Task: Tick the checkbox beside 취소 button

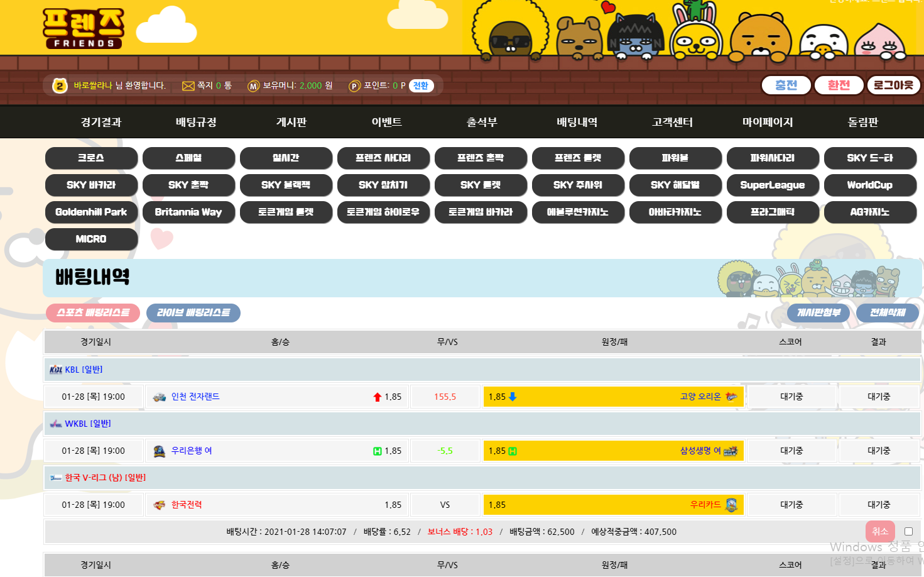Action: (x=908, y=531)
